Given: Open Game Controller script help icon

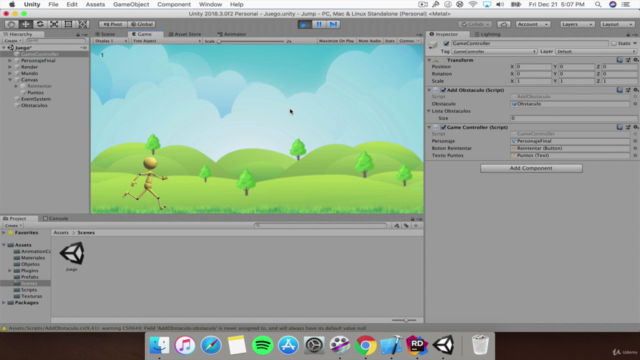Looking at the screenshot, I should click(620, 127).
